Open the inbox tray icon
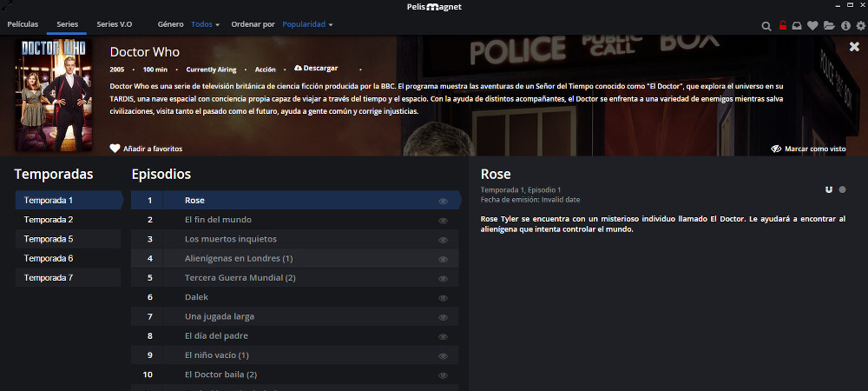Image resolution: width=868 pixels, height=391 pixels. coord(797,26)
